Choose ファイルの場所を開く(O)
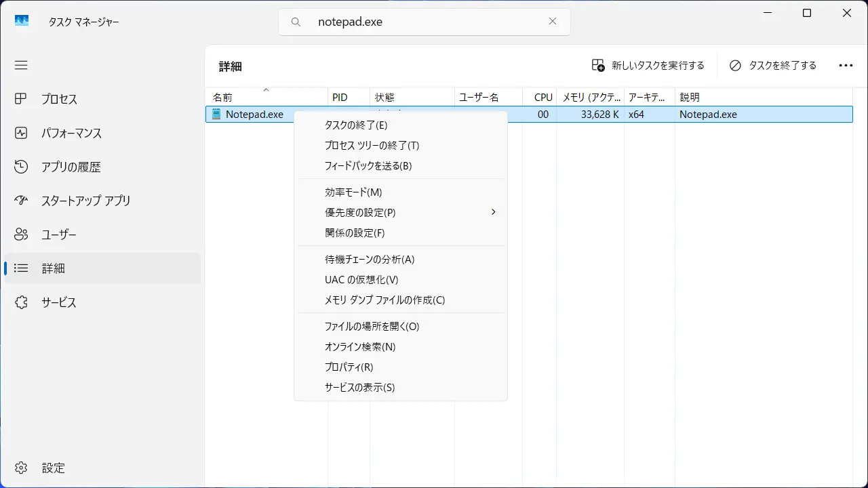Viewport: 868px width, 488px height. pyautogui.click(x=400, y=326)
